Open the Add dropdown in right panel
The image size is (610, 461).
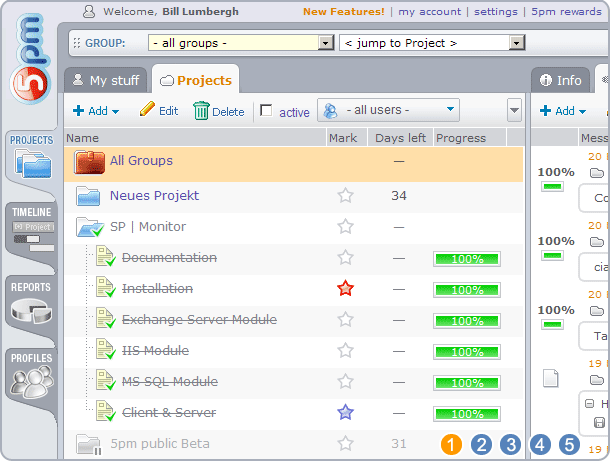coord(563,111)
